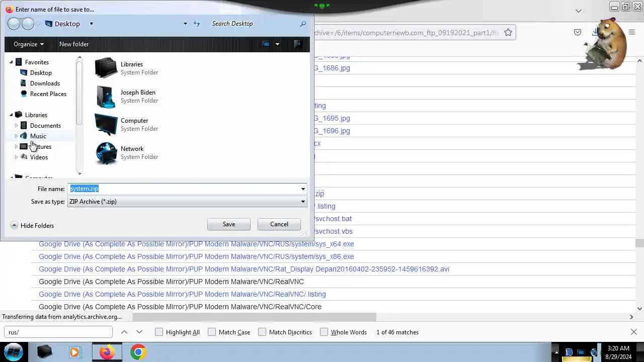Open the black folder taskbar icon
Viewport: 644px width, 362px height.
45,352
